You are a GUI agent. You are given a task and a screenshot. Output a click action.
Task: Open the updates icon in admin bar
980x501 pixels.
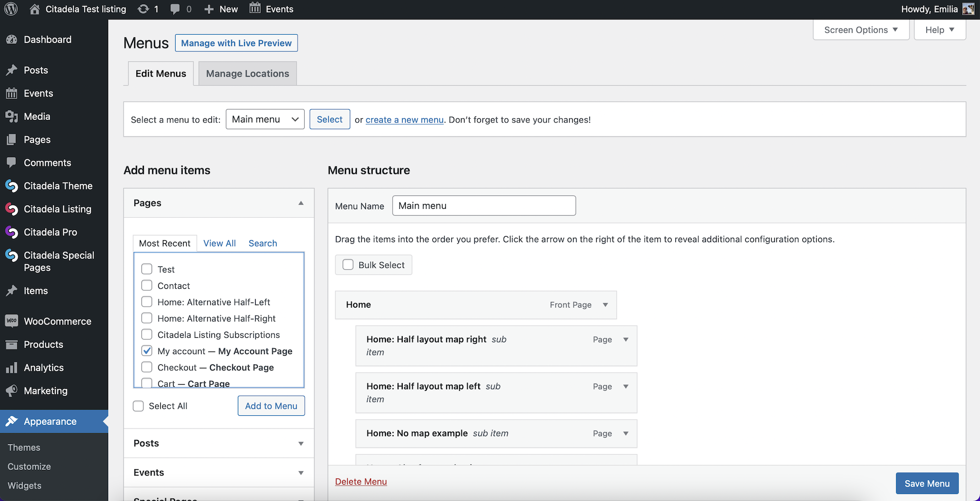click(x=143, y=9)
